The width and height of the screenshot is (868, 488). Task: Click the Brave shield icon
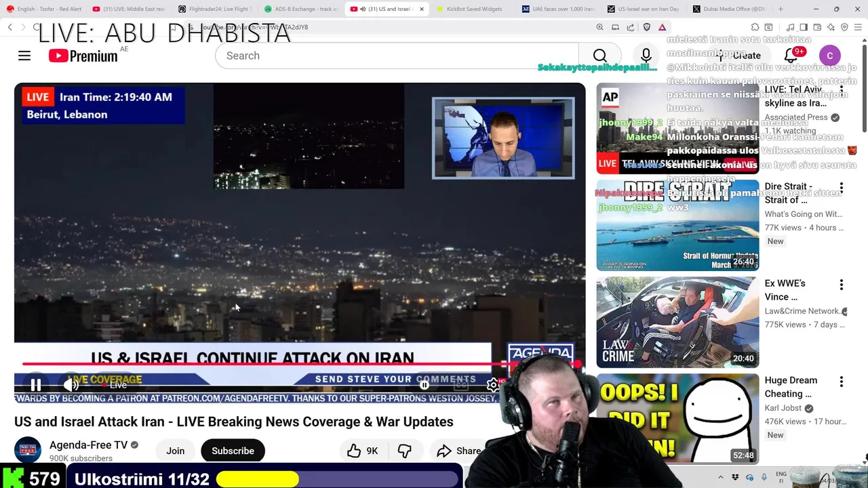click(x=646, y=27)
